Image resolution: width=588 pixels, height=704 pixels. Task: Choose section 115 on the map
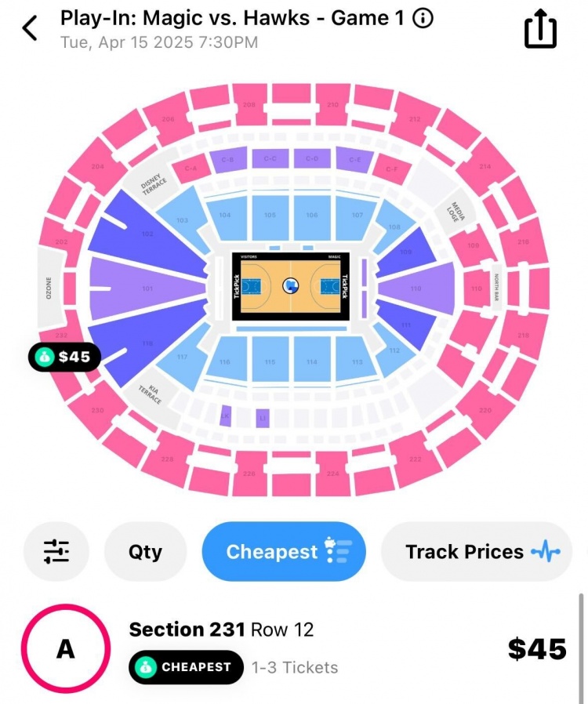(x=270, y=359)
